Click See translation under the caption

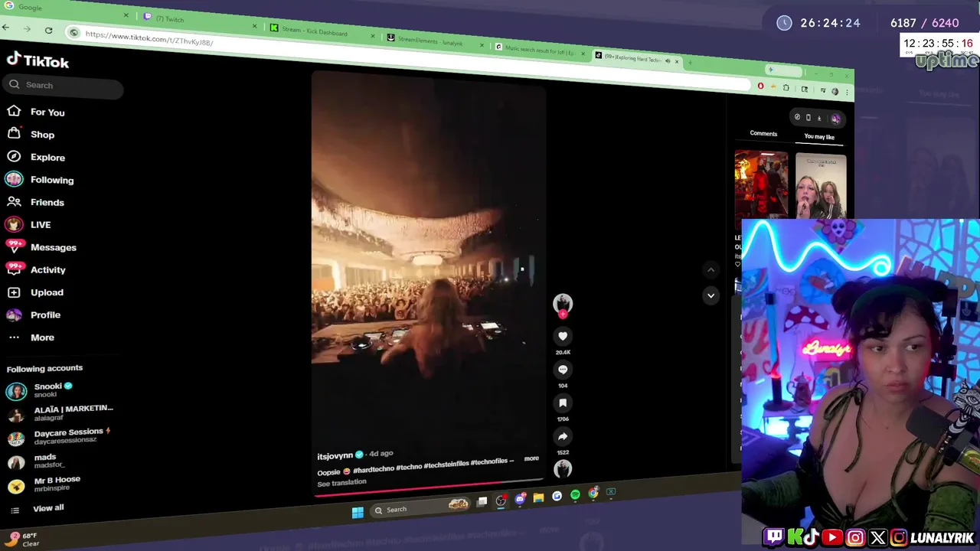341,483
